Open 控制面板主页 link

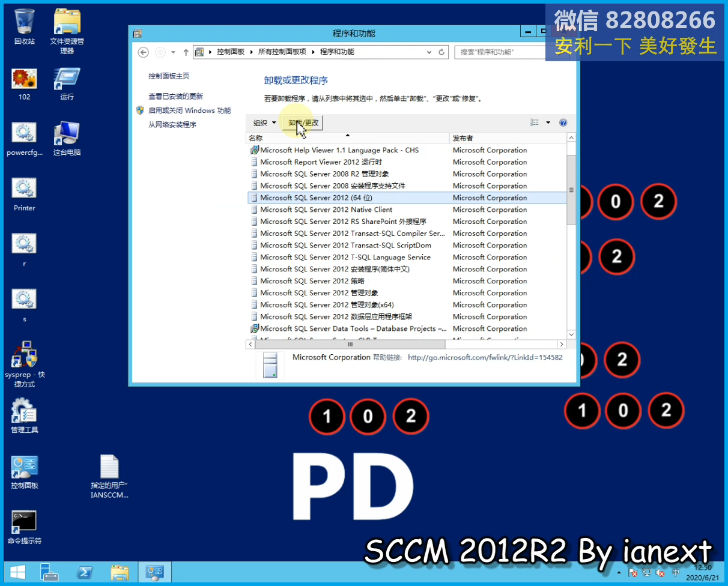(x=169, y=76)
